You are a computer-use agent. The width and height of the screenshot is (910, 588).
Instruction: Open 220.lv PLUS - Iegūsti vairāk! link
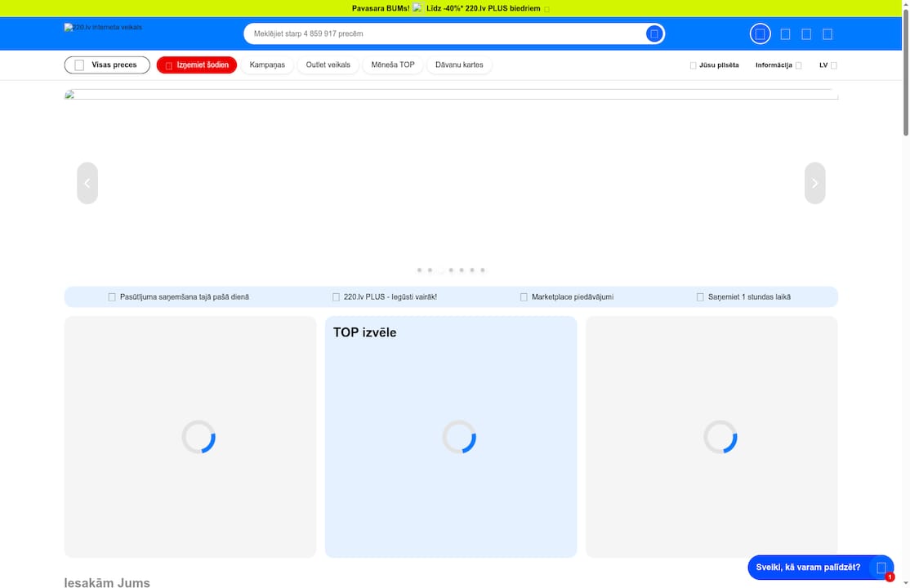coord(384,296)
